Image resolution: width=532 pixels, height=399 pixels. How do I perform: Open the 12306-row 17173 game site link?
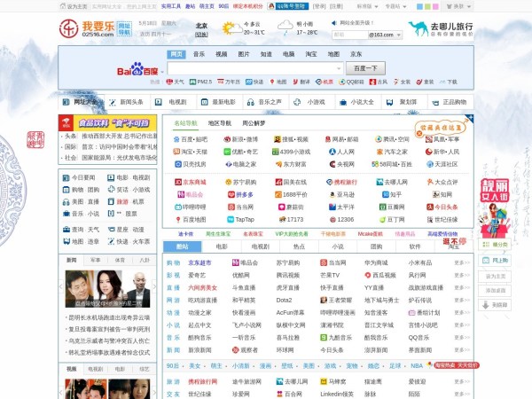(291, 220)
